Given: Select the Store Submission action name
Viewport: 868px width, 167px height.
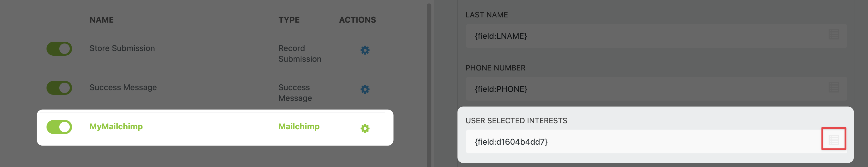Looking at the screenshot, I should [x=122, y=48].
